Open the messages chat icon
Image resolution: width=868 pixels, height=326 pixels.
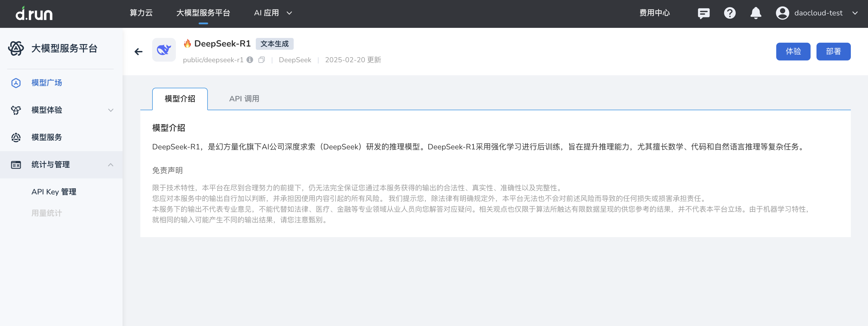point(703,13)
